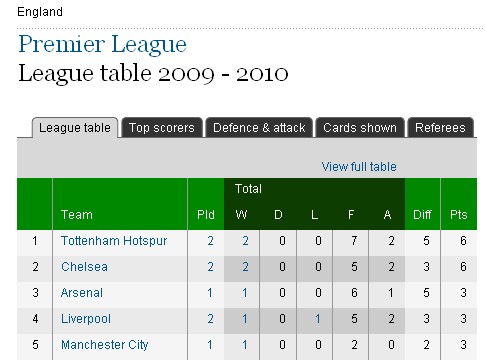Click Tottenham Hotspur's played matches number
The width and height of the screenshot is (485, 360).
tap(210, 241)
